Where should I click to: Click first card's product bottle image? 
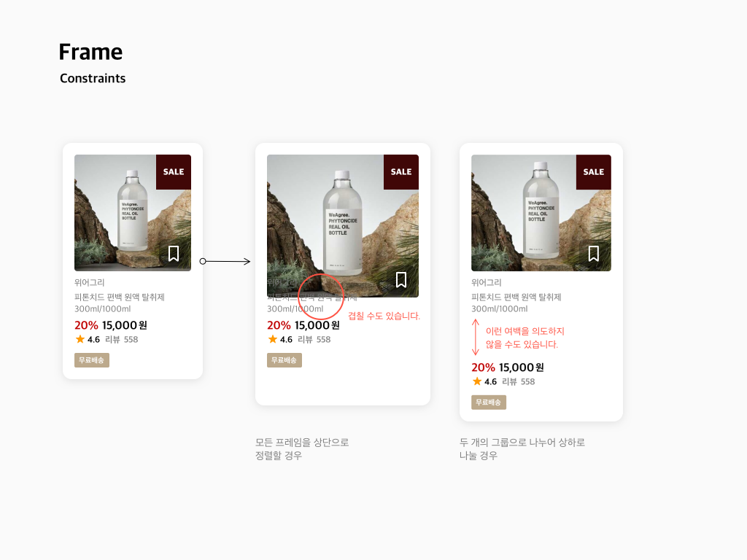(x=133, y=213)
